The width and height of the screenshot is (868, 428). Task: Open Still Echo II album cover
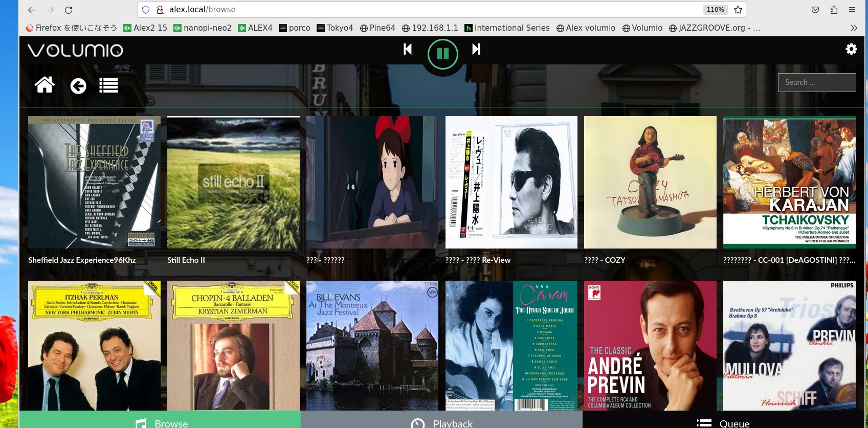click(233, 182)
